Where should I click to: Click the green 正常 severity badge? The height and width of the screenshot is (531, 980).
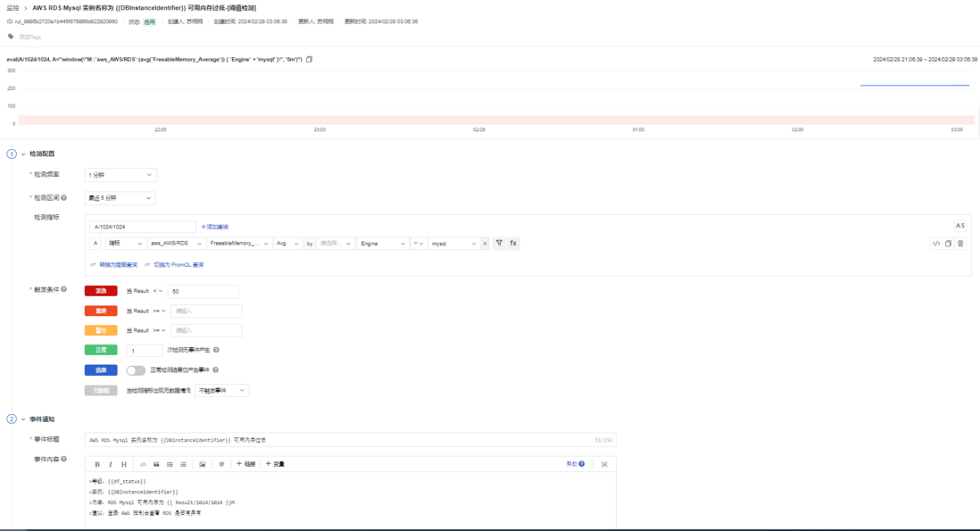101,351
